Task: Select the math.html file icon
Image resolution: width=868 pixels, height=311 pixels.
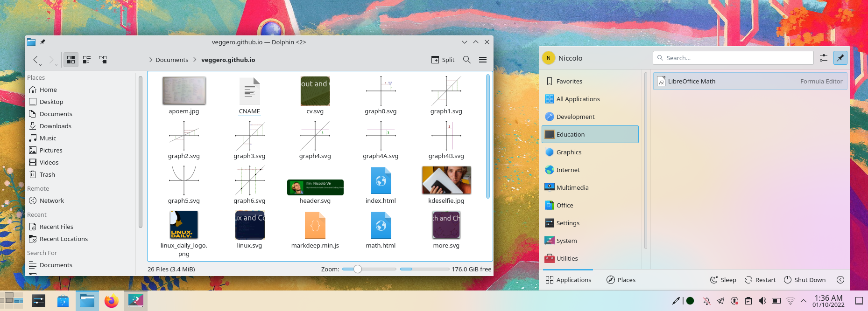Action: [x=381, y=225]
